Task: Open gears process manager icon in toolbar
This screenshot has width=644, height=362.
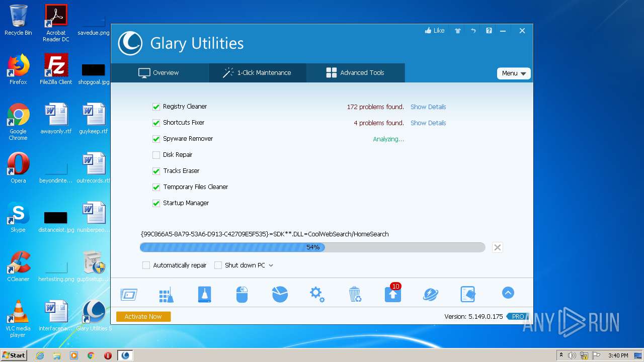Action: pyautogui.click(x=317, y=294)
